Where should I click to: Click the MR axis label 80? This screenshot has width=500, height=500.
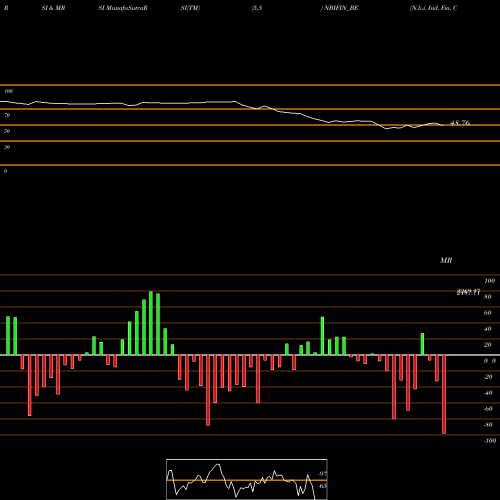(x=488, y=297)
